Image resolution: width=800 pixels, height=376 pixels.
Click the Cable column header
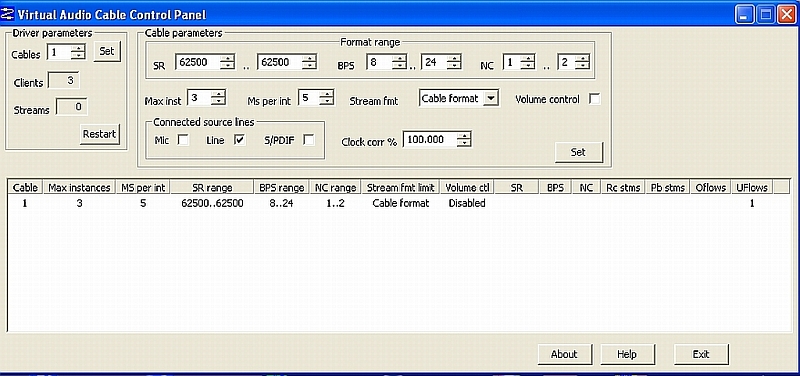(x=25, y=187)
